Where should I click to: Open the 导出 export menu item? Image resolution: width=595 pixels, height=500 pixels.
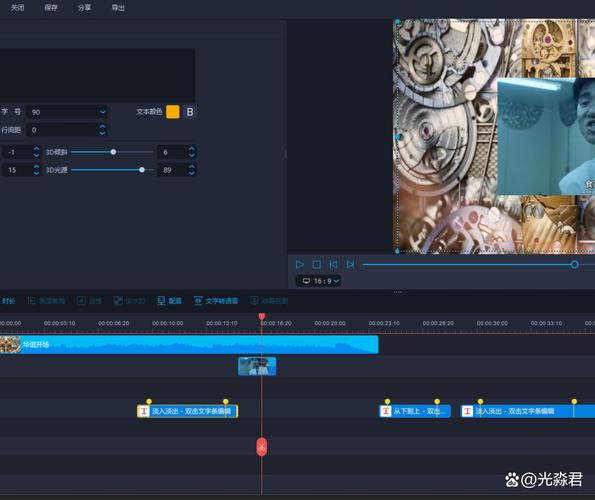click(x=118, y=8)
